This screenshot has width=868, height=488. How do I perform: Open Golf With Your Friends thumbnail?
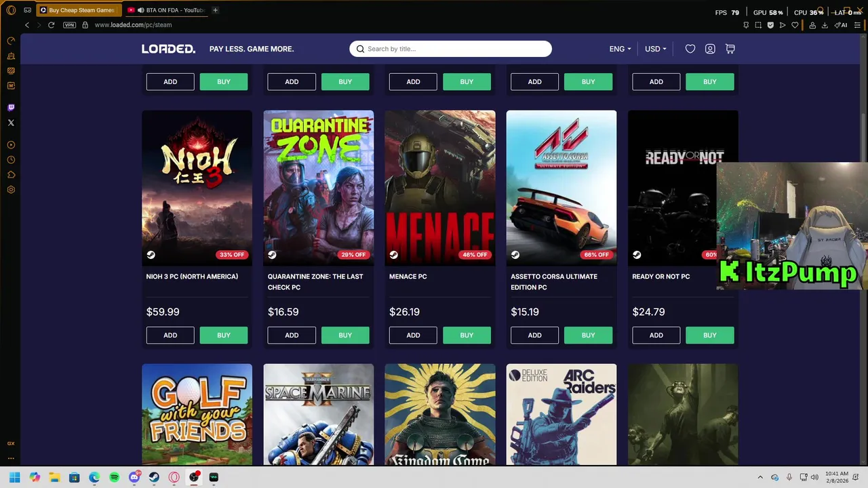[x=197, y=415]
